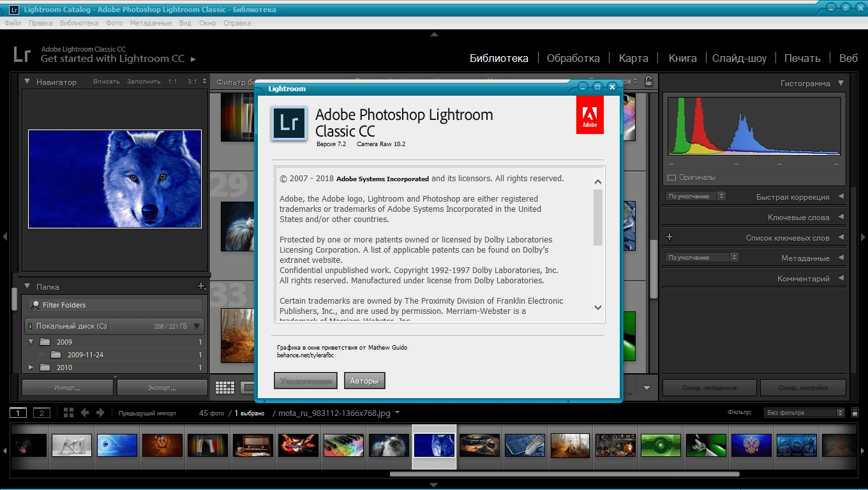This screenshot has height=490, width=868.
Task: Click the Импорт... button
Action: (x=68, y=387)
